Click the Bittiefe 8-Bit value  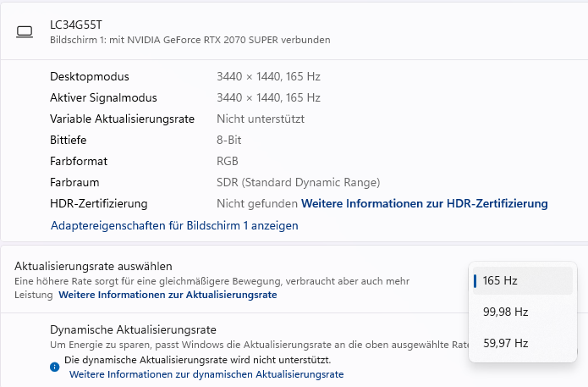(228, 140)
